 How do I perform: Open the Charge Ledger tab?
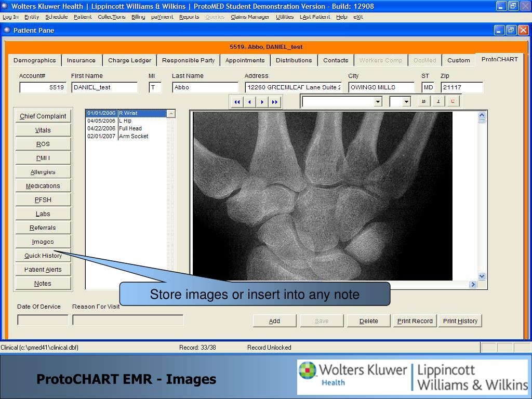129,60
